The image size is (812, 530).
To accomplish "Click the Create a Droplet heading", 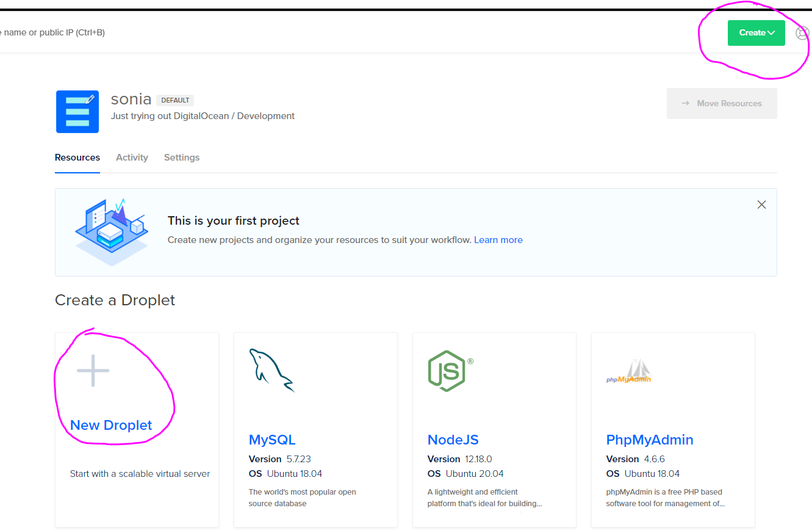I will (115, 300).
